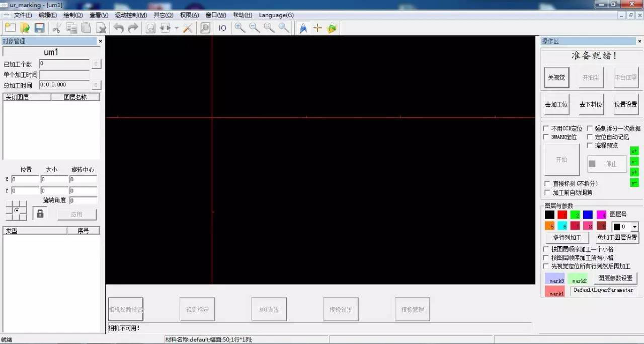Click the IO toolbar icon
The image size is (644, 344).
(222, 28)
